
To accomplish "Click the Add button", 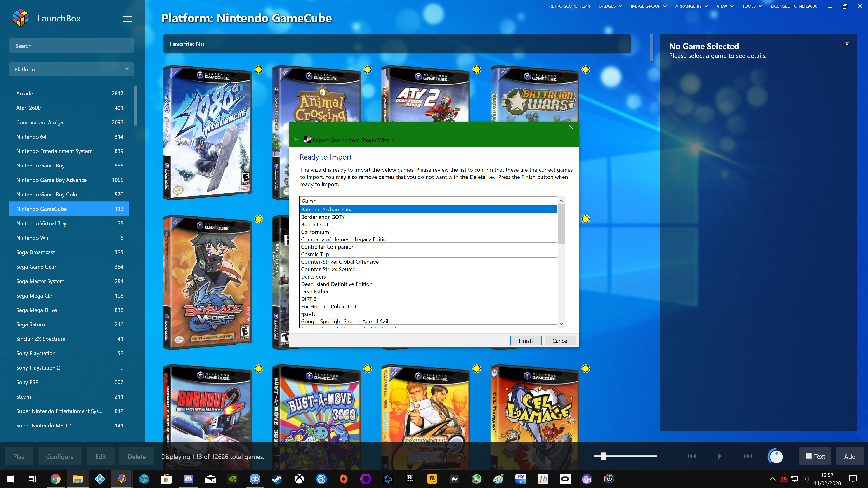I will [849, 456].
